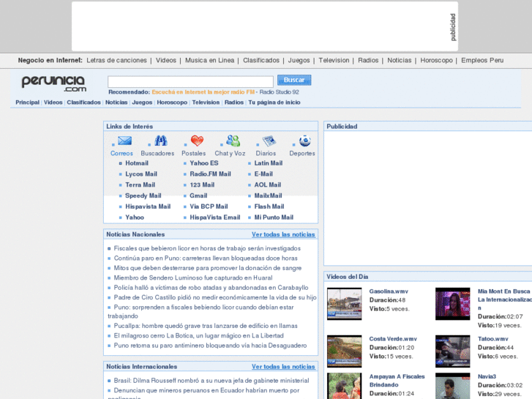Open the Yahoo ES link
Image resolution: width=532 pixels, height=399 pixels.
(204, 163)
